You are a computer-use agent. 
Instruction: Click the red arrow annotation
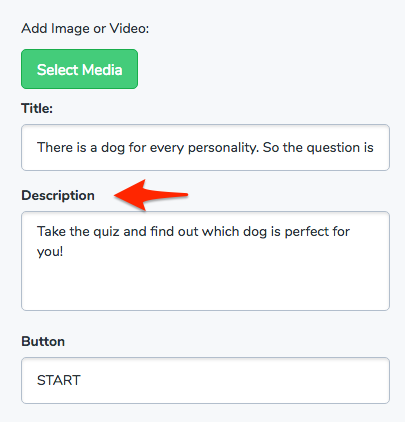pyautogui.click(x=151, y=195)
